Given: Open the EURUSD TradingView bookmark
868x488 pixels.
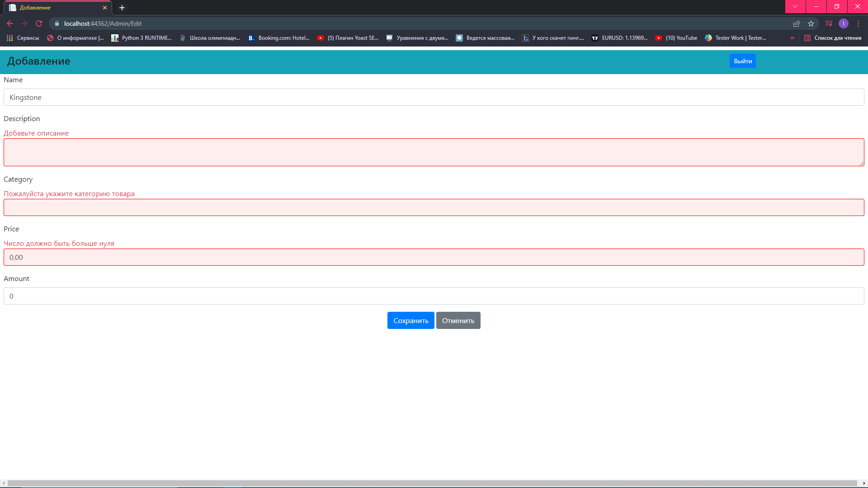Looking at the screenshot, I should coord(619,38).
